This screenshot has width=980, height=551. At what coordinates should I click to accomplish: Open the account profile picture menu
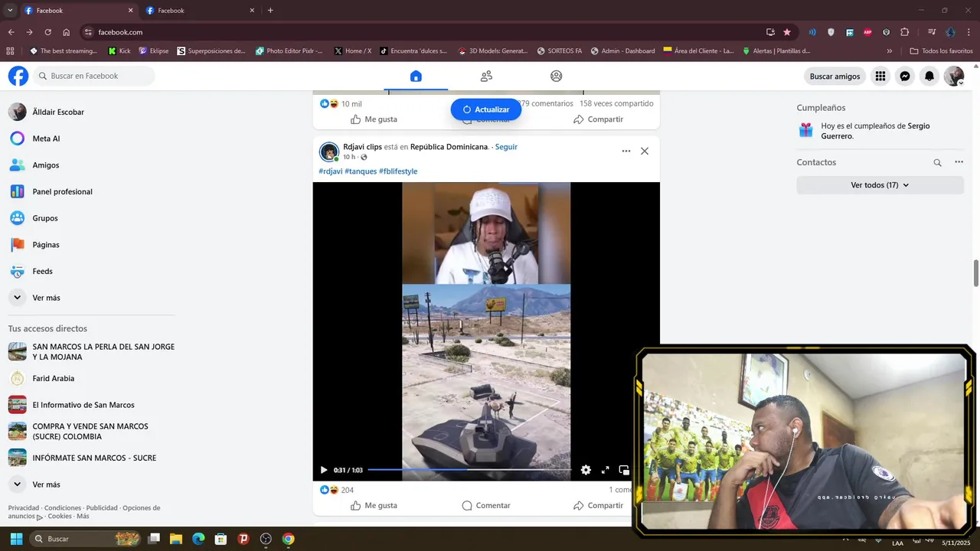coord(954,77)
